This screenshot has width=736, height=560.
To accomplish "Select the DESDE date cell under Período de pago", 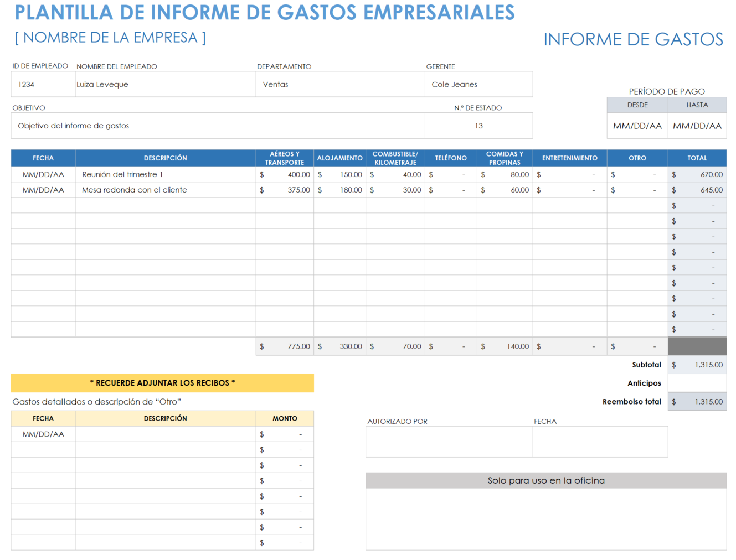I will (637, 126).
